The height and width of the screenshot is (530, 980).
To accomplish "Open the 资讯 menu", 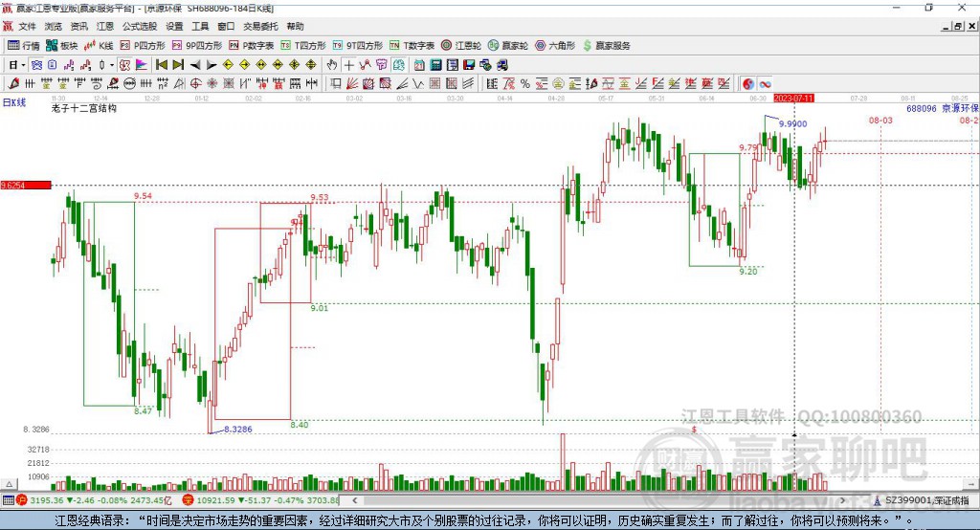I will coord(78,26).
